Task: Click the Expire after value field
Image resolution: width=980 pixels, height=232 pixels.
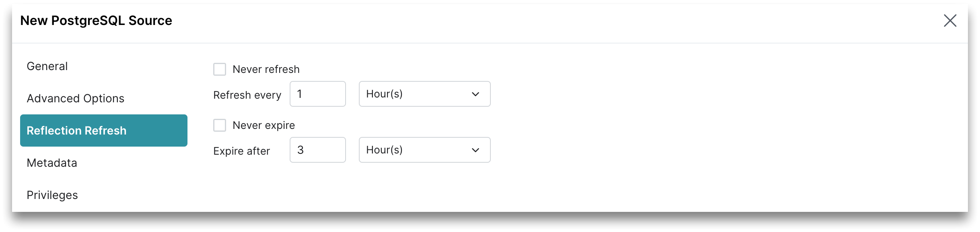Action: tap(317, 150)
